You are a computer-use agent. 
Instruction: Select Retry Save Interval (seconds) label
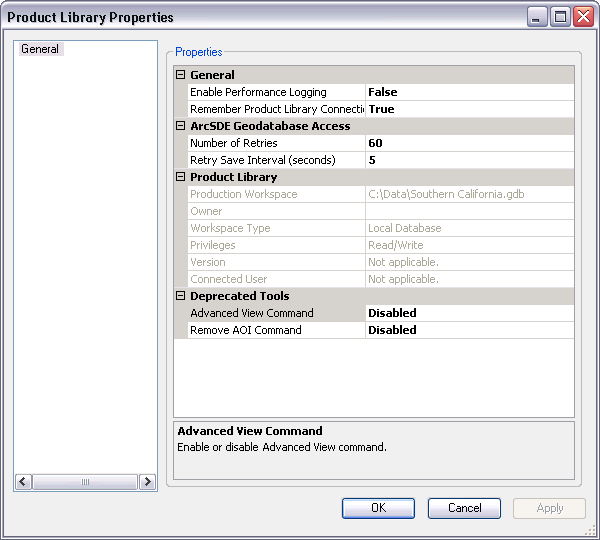tap(277, 160)
